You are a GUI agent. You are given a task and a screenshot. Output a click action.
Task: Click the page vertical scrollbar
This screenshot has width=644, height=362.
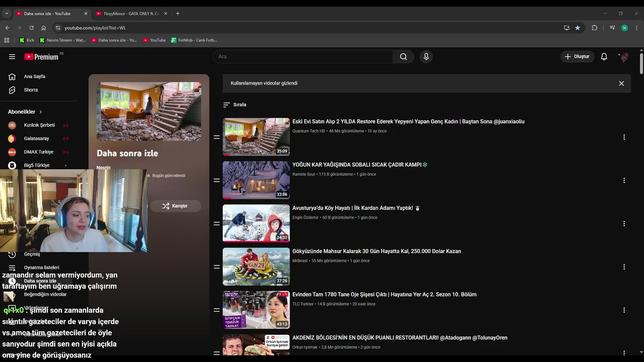pos(641,63)
